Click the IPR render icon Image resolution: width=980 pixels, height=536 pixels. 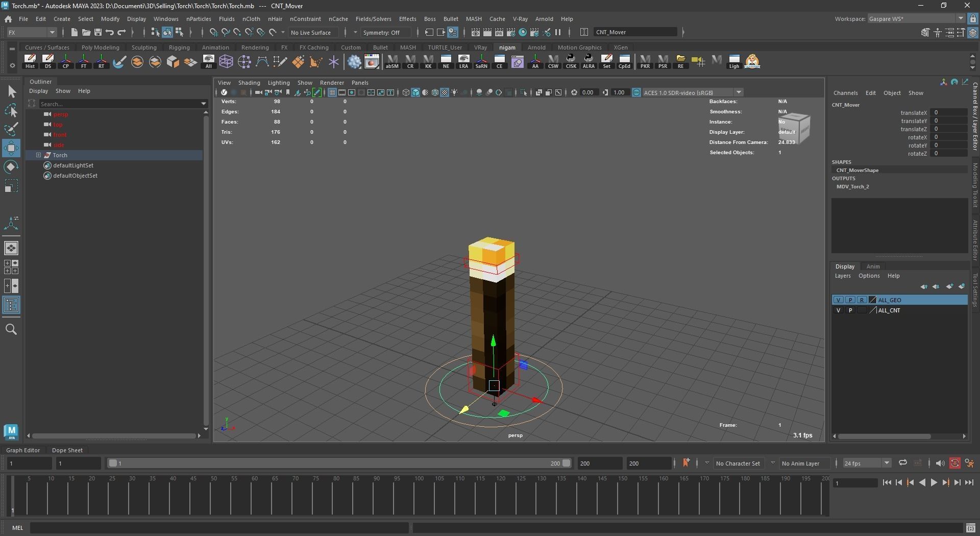499,32
